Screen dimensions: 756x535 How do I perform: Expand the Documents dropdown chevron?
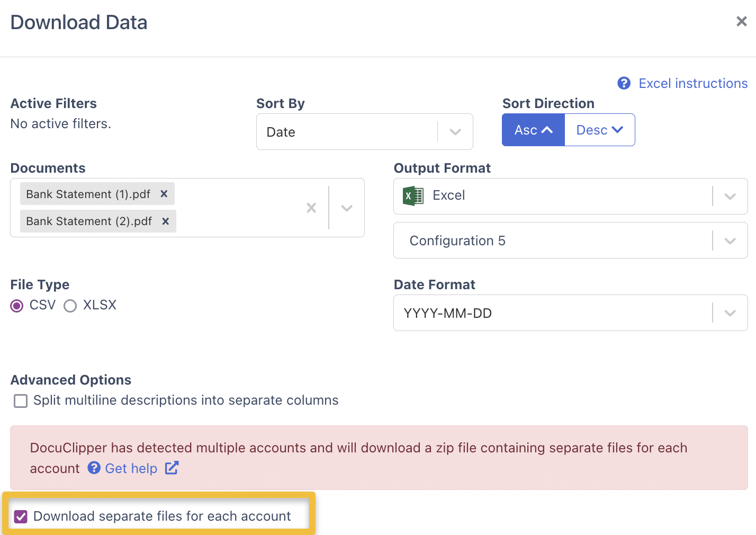[347, 208]
